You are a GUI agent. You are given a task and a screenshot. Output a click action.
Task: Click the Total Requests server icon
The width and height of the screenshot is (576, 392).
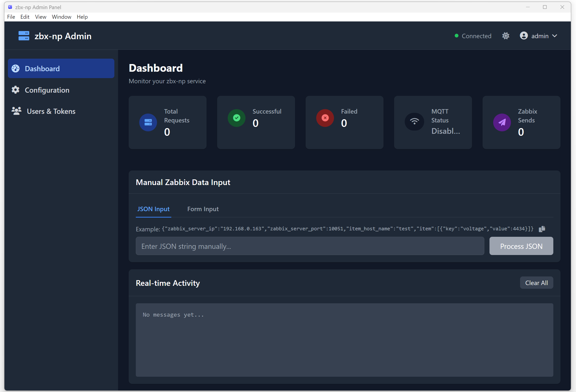148,122
